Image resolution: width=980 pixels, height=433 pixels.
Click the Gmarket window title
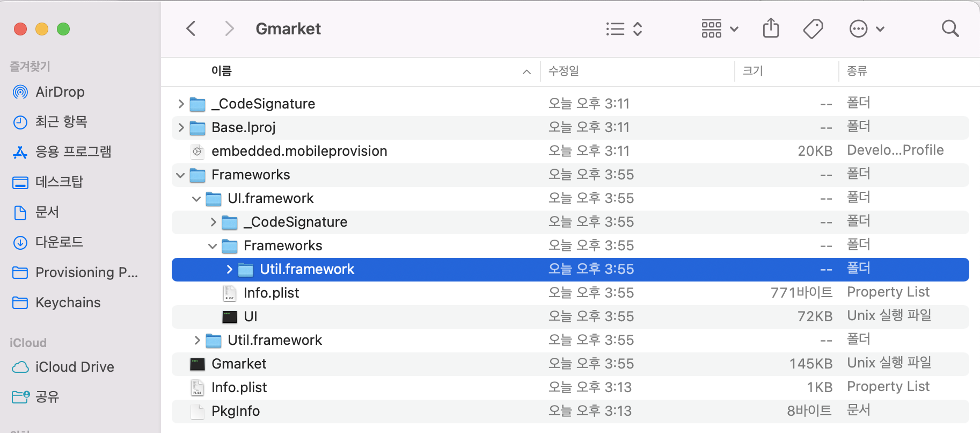[x=288, y=28]
